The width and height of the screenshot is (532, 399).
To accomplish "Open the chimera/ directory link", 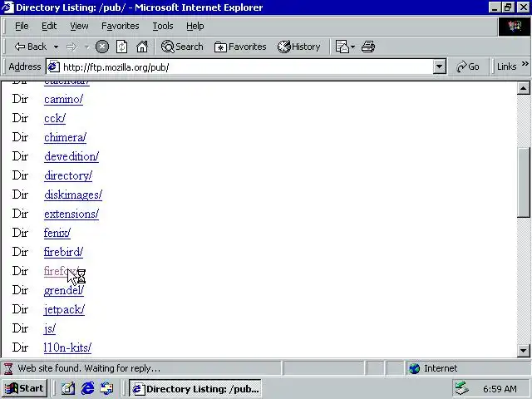I will pyautogui.click(x=65, y=137).
